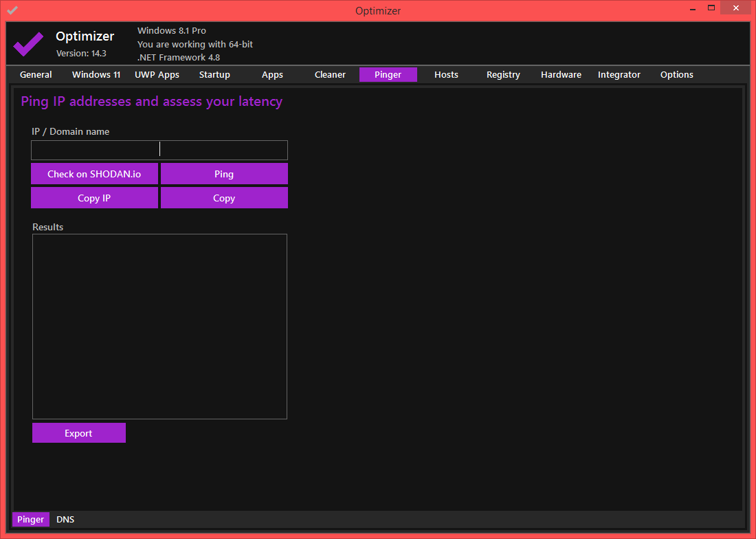Switch to the DNS sub-tab
The image size is (756, 539).
(x=65, y=519)
